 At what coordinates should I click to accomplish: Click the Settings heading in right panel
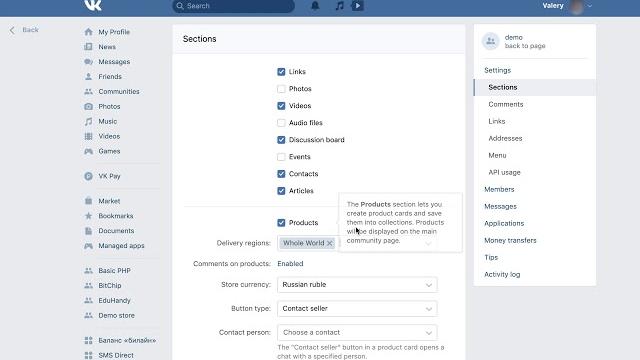pyautogui.click(x=498, y=70)
